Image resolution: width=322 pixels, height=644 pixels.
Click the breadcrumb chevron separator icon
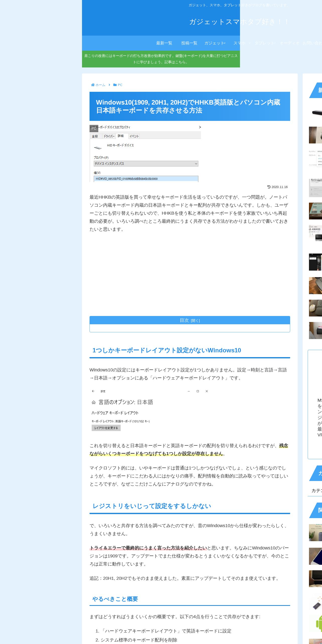109,85
